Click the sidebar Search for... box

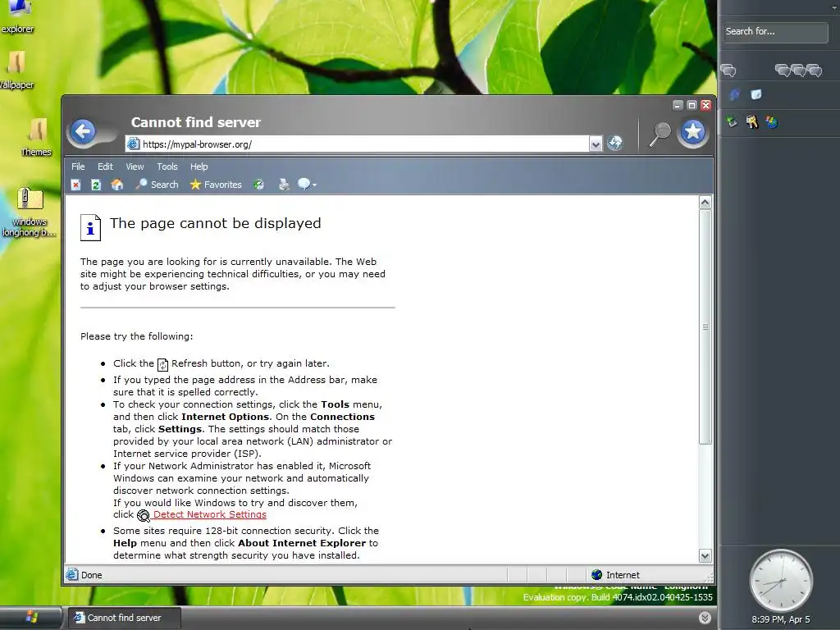point(774,32)
